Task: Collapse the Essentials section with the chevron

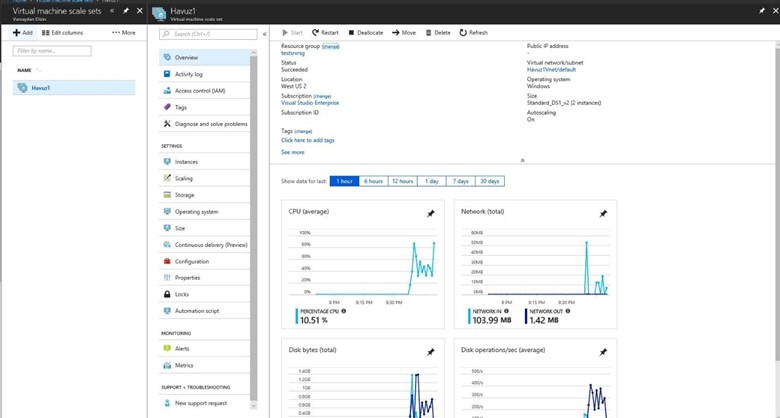Action: pos(523,160)
